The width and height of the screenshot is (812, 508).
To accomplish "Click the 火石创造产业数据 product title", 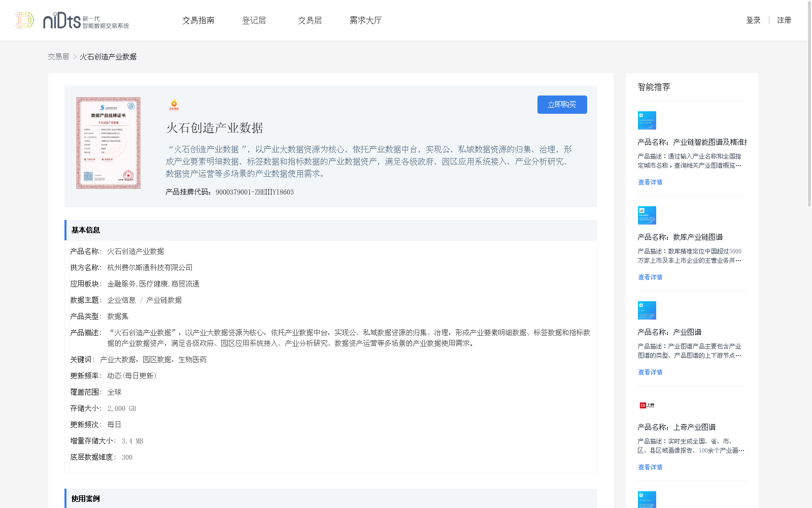I will click(x=214, y=128).
